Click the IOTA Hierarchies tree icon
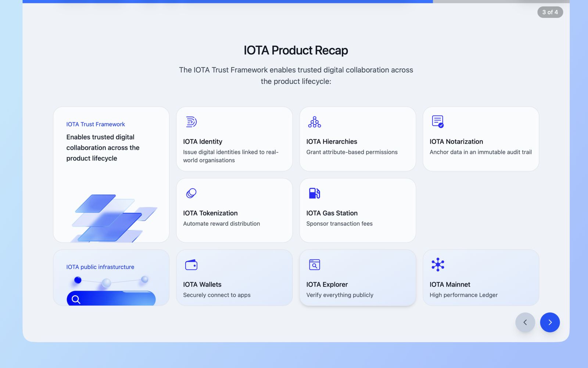Screen dimensions: 588x368 315,122
